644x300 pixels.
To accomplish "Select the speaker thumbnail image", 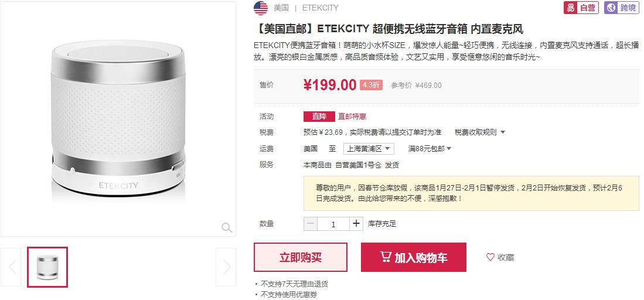I will point(47,267).
